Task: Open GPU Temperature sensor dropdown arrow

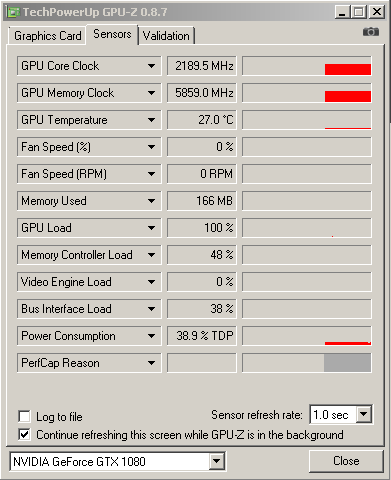Action: (x=151, y=120)
